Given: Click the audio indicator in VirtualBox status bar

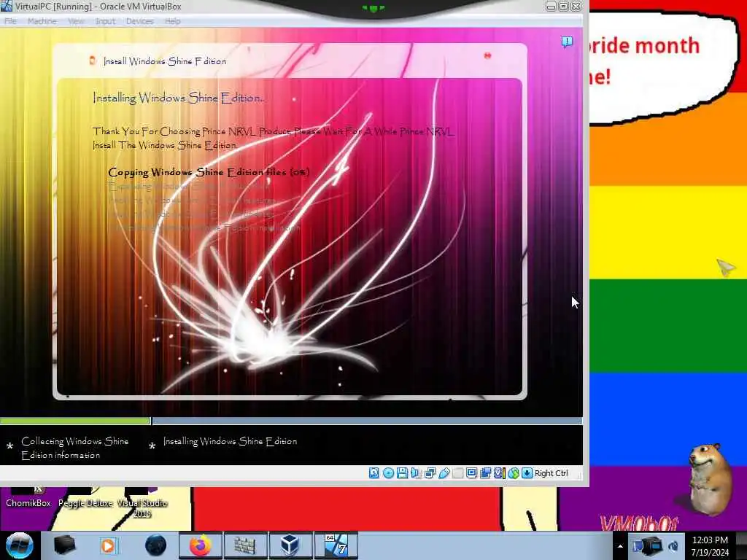Looking at the screenshot, I should [416, 472].
